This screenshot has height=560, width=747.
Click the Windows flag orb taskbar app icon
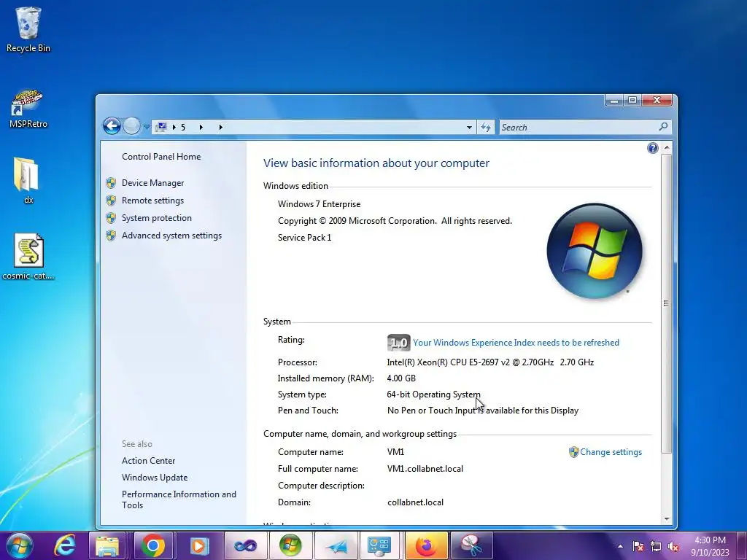290,545
